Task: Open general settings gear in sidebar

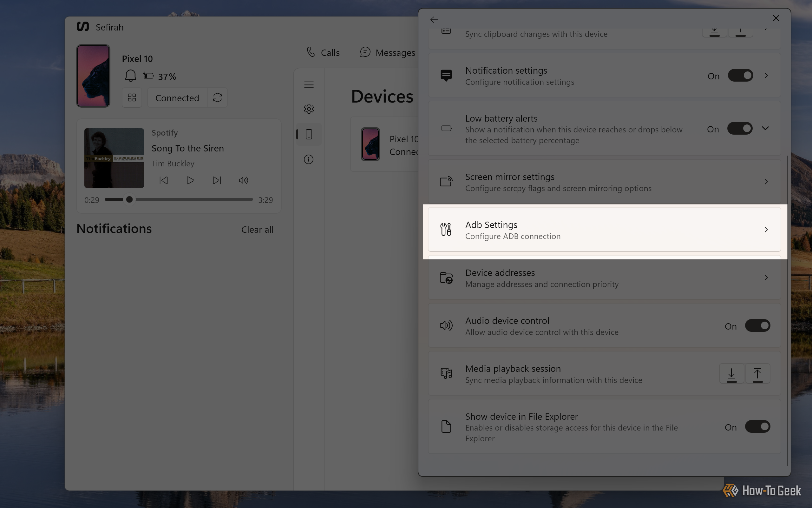Action: click(x=309, y=109)
